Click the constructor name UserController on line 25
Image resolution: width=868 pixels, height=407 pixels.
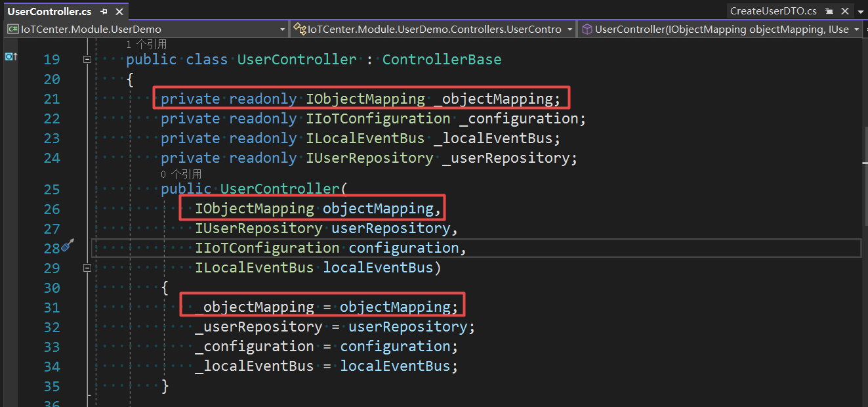point(279,190)
